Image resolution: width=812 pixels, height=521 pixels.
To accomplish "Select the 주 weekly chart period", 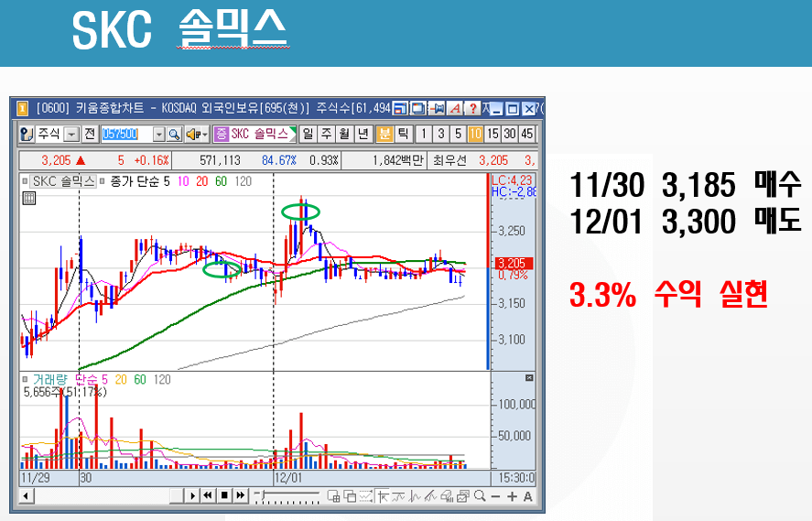I will coord(327,135).
